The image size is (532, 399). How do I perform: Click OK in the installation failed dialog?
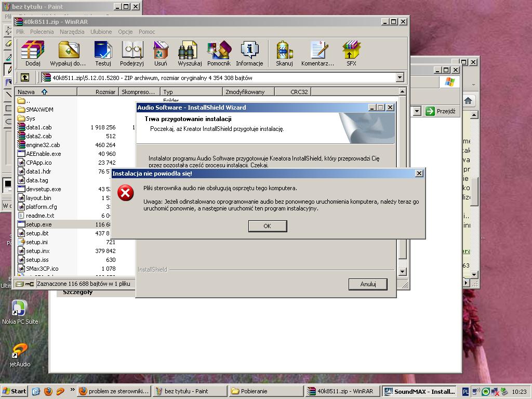[268, 226]
